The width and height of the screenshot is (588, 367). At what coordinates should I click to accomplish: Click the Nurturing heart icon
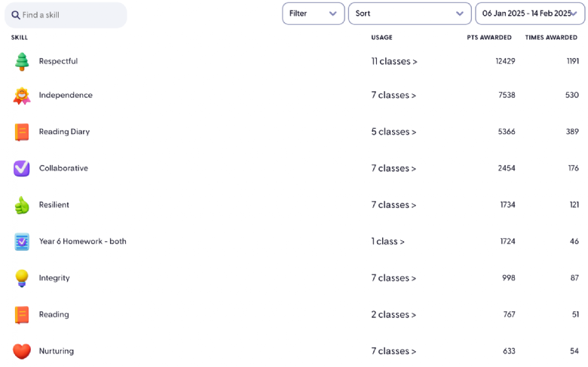pyautogui.click(x=22, y=351)
